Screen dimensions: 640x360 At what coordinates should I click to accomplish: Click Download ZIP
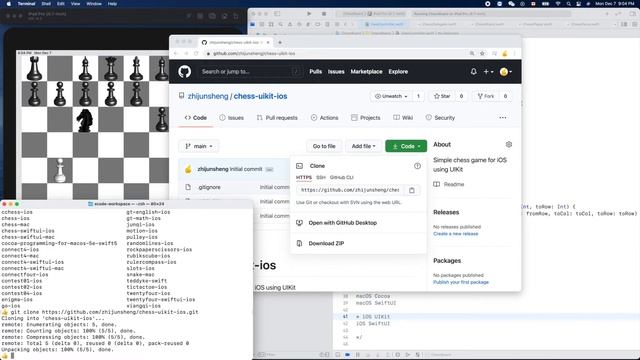(326, 243)
